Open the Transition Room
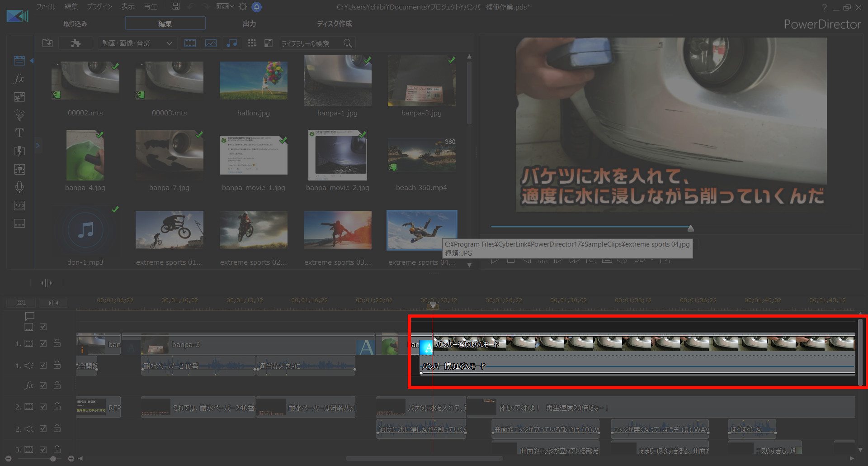Screen dimensions: 868x466 pyautogui.click(x=19, y=151)
